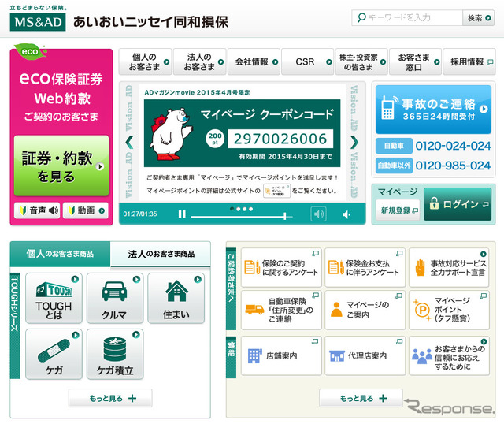Click the magnifier icon in search box

[361, 17]
